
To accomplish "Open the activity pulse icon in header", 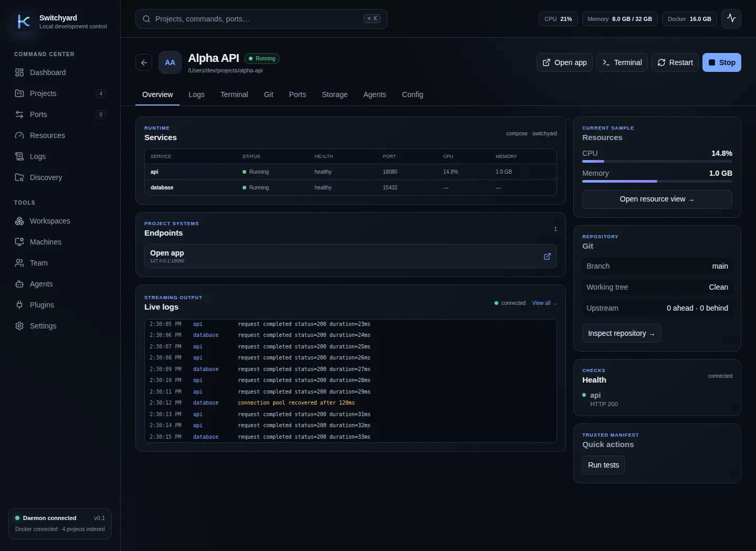I will [731, 18].
